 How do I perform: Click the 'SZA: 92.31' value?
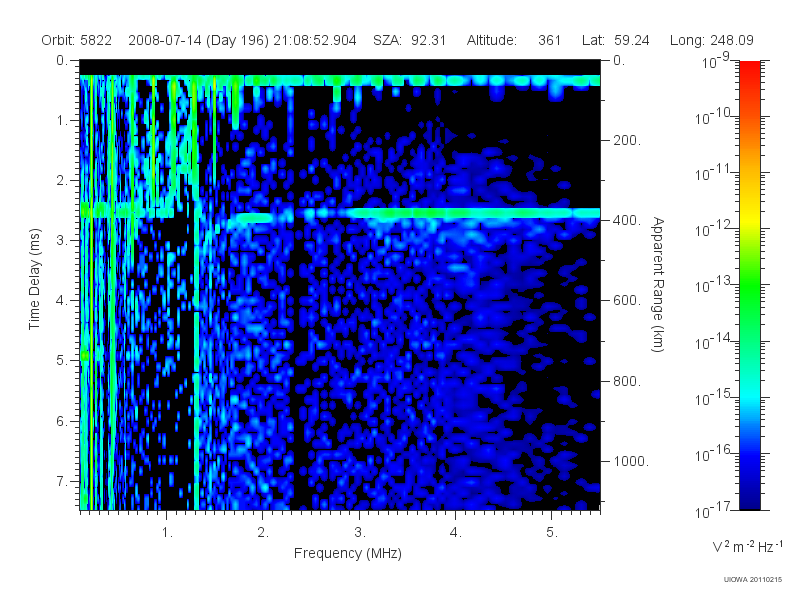click(x=410, y=40)
